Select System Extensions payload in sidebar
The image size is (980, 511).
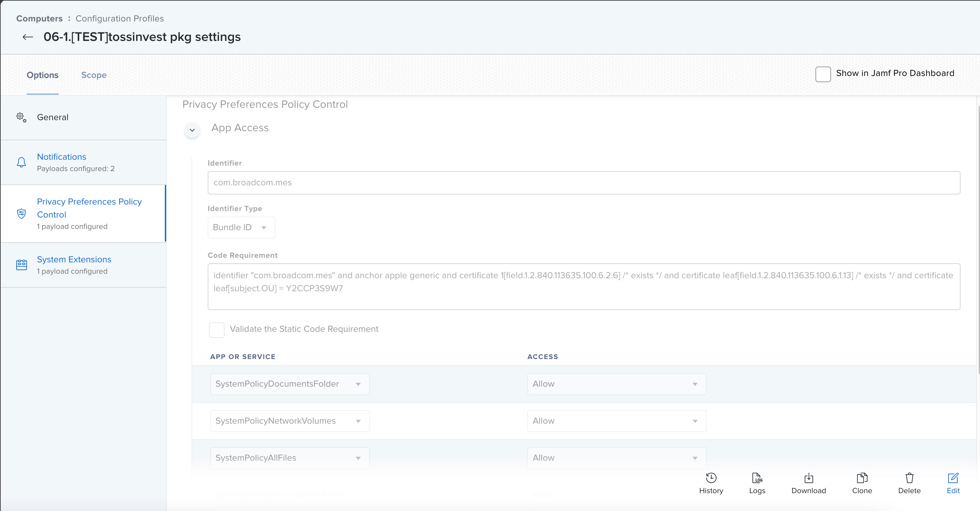(83, 265)
